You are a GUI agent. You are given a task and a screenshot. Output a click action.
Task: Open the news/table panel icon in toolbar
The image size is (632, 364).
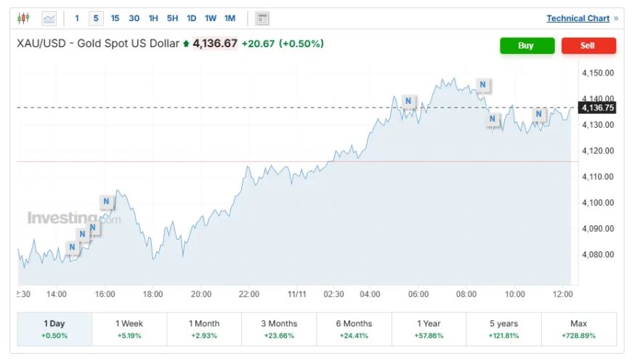click(x=262, y=18)
